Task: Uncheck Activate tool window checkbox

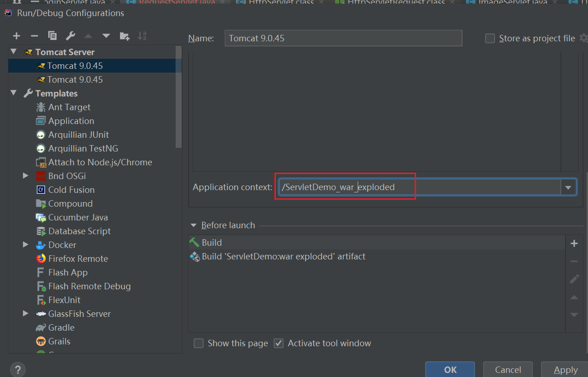Action: [x=279, y=343]
